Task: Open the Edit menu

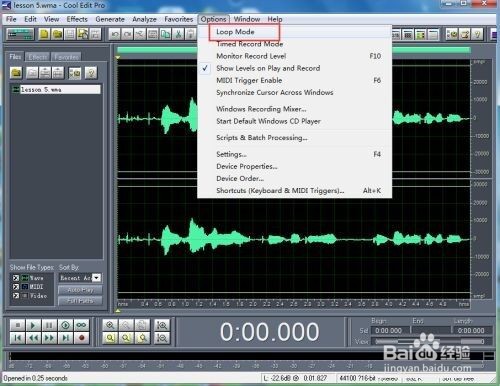Action: pyautogui.click(x=30, y=19)
